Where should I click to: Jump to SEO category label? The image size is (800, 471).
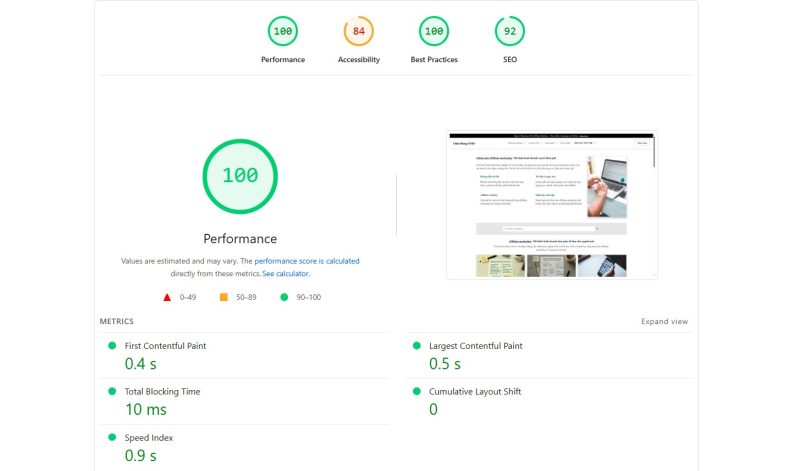510,60
